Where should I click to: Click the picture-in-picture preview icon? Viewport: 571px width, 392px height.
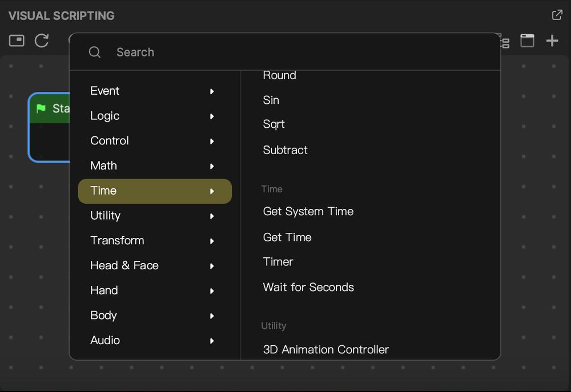click(x=17, y=41)
